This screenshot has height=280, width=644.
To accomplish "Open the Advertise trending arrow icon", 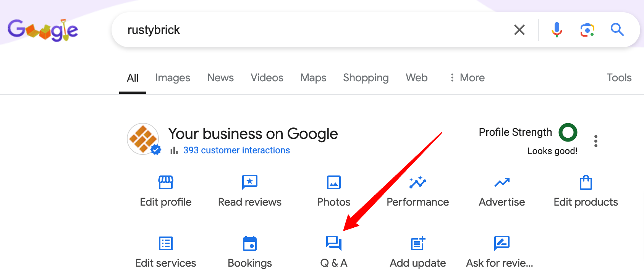I will [x=502, y=182].
